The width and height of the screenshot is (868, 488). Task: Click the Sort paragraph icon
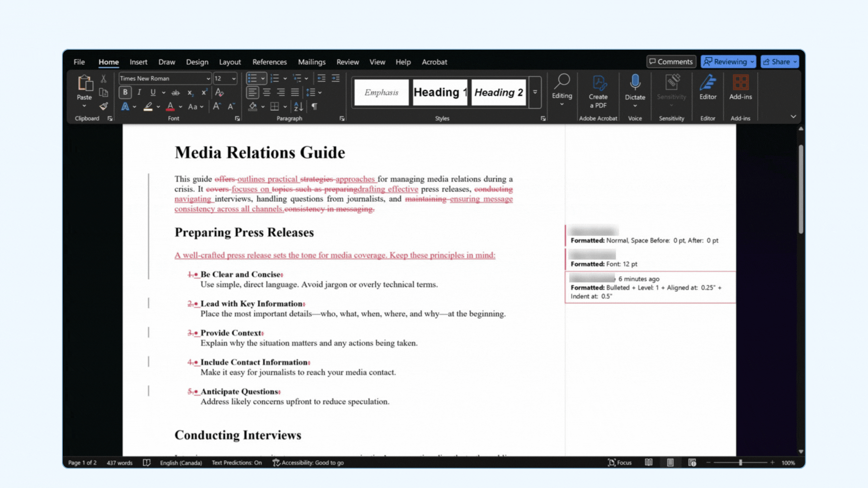pos(298,107)
